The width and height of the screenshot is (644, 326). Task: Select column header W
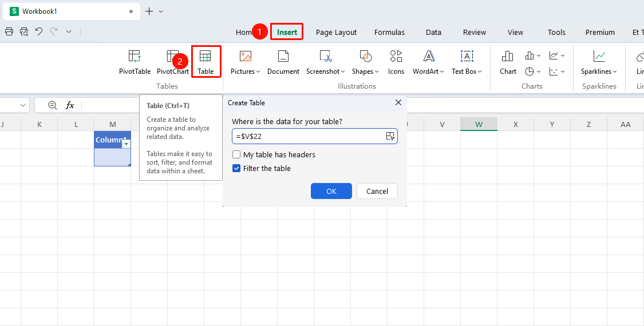click(x=479, y=124)
